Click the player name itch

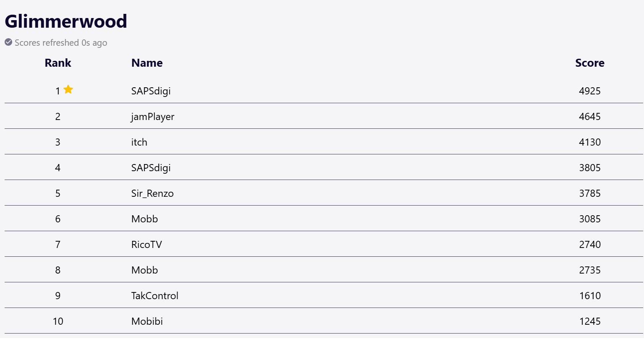coord(139,142)
